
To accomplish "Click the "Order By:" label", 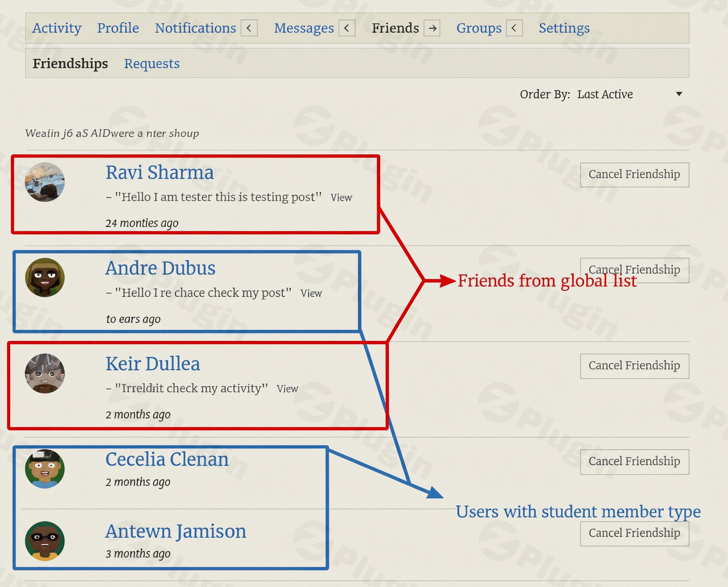I will tap(545, 94).
